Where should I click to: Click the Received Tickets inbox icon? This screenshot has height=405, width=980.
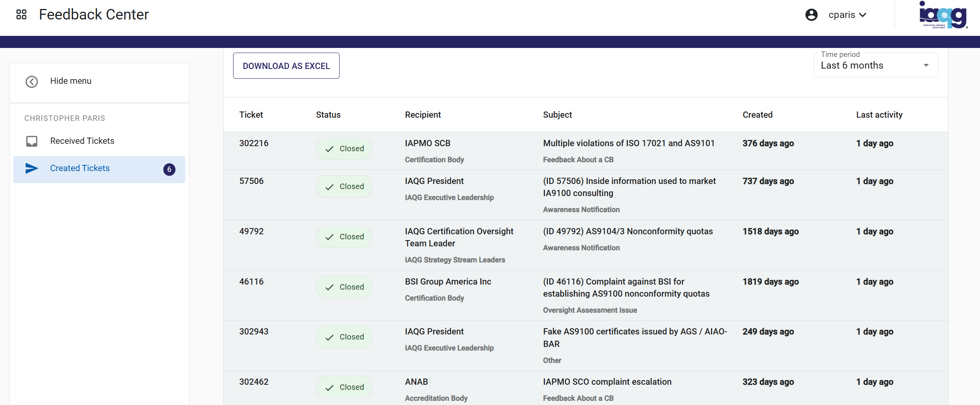click(32, 141)
